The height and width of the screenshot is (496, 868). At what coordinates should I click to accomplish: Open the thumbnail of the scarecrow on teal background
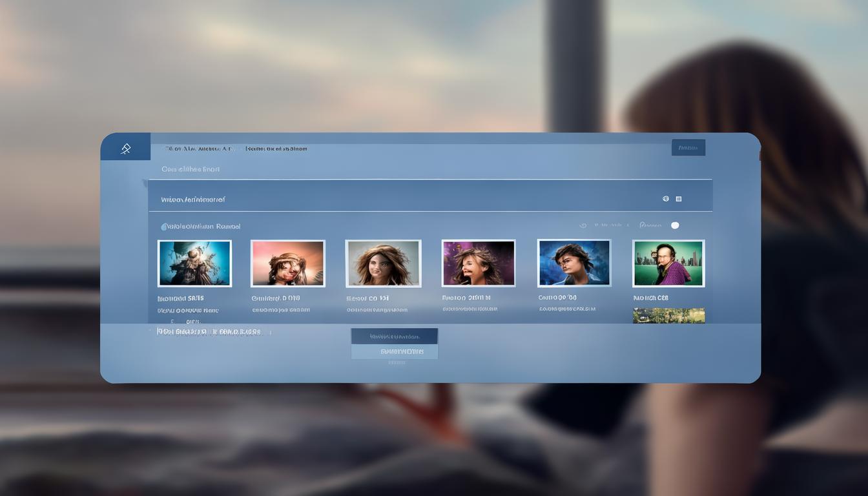coord(194,263)
